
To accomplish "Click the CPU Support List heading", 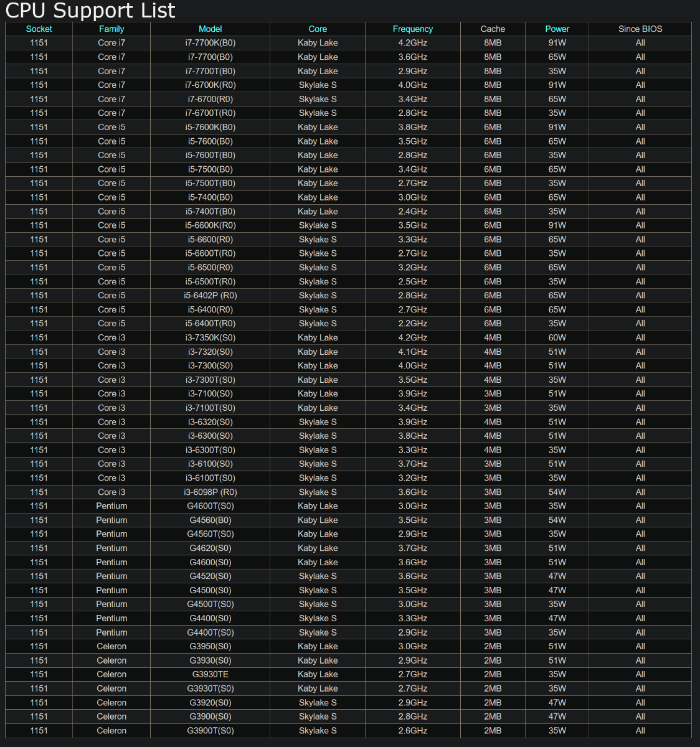I will 90,11.
